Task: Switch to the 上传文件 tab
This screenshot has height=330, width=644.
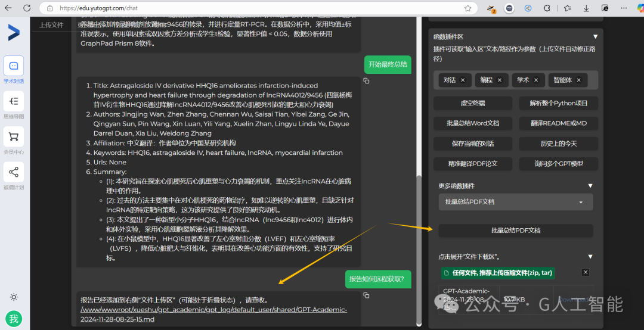Action: (51, 25)
